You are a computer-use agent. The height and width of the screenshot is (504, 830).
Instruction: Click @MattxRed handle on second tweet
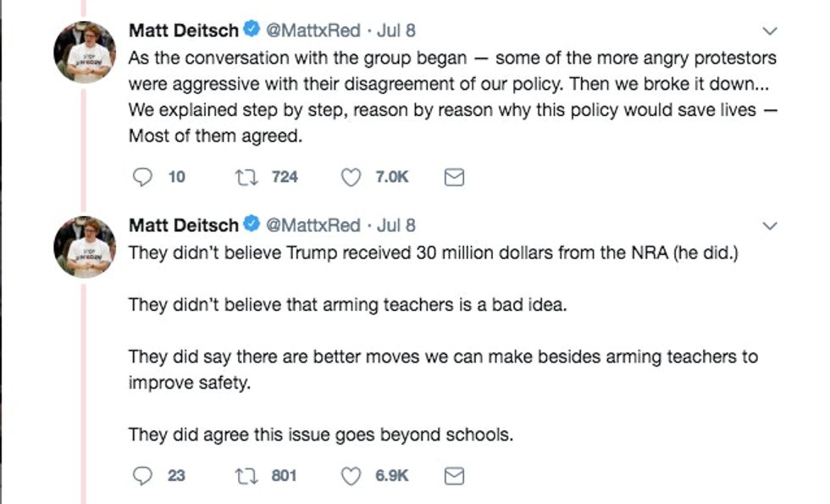[313, 225]
